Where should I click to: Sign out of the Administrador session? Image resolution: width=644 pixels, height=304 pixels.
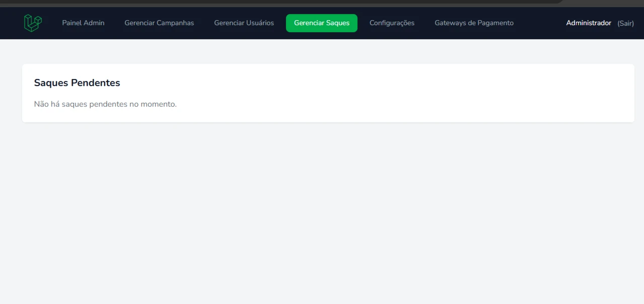click(625, 23)
